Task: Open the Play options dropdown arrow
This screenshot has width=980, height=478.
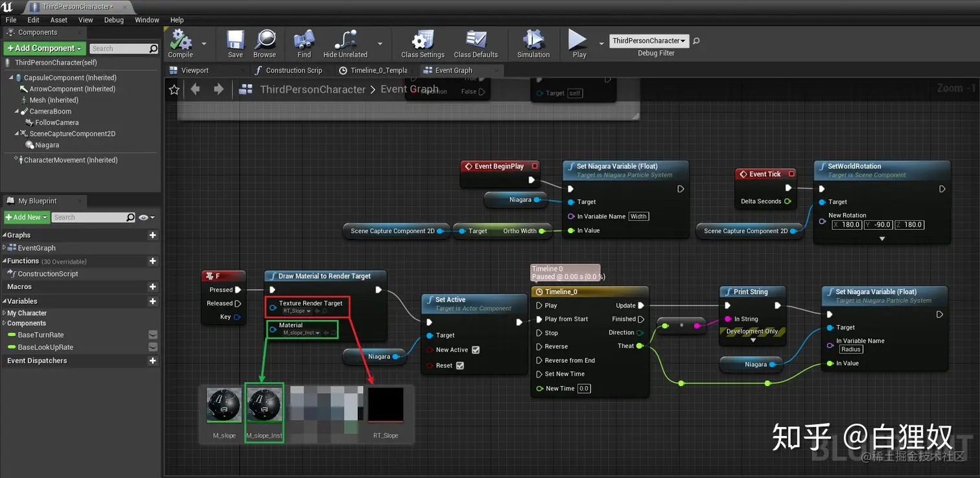Action: pos(601,44)
